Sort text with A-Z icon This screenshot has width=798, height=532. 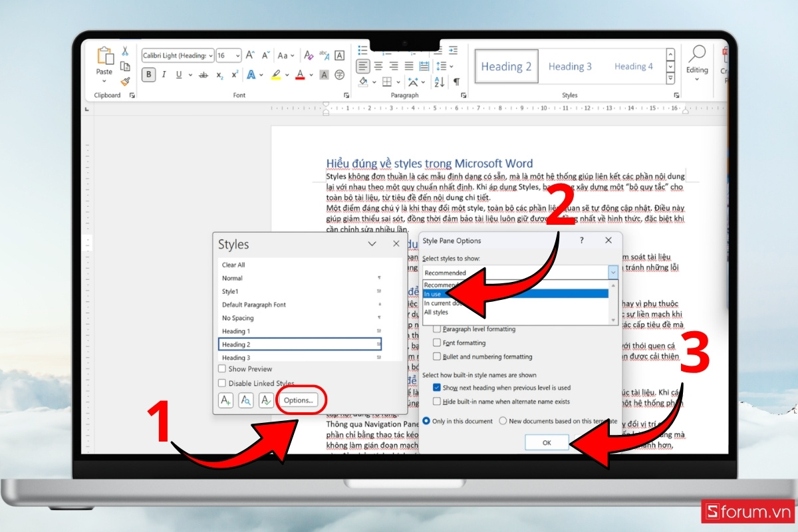click(x=439, y=82)
